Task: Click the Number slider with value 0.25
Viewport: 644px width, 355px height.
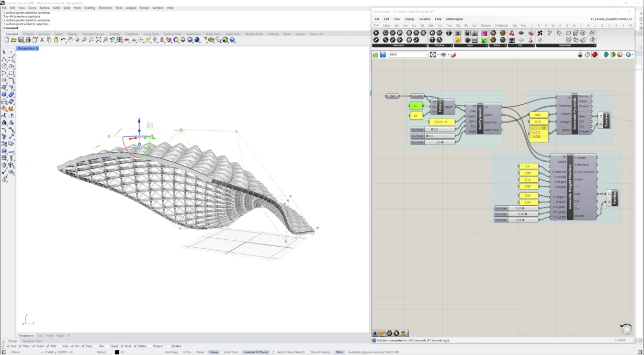Action: pos(516,208)
